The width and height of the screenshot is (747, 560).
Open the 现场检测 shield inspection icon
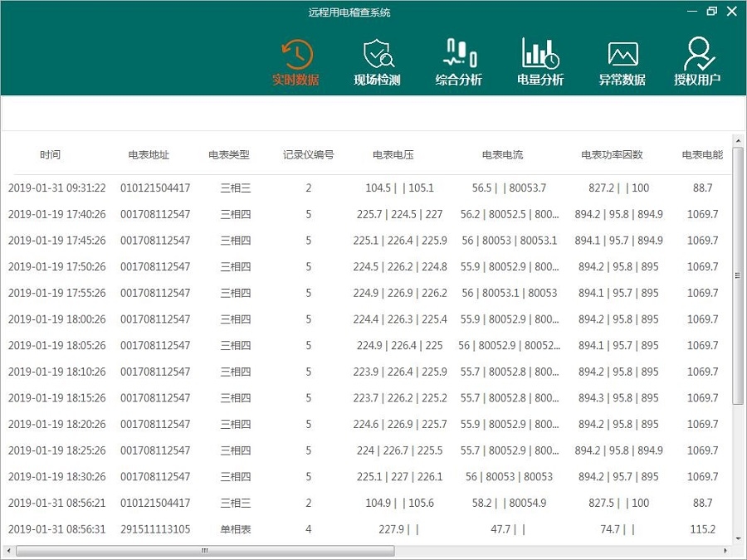tap(378, 63)
